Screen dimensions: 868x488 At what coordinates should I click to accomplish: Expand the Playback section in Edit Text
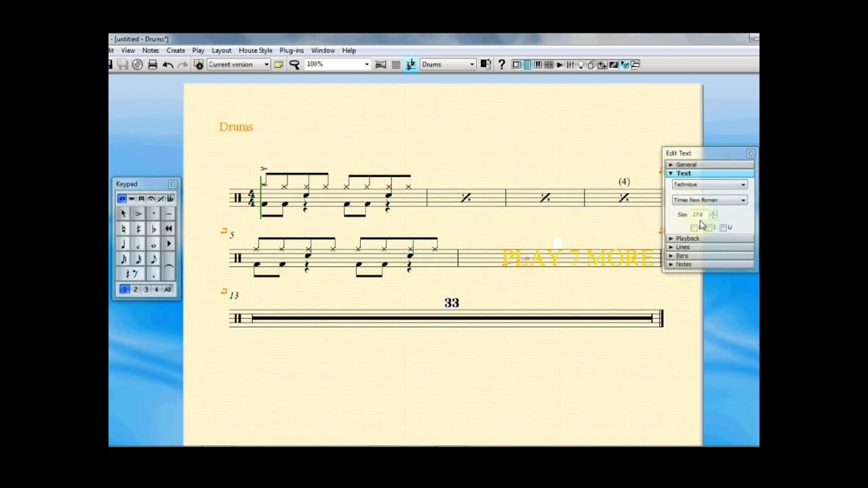(x=709, y=239)
